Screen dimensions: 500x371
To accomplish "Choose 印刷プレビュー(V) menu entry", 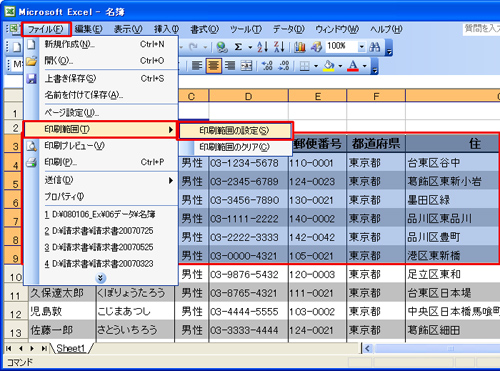I will coord(101,146).
